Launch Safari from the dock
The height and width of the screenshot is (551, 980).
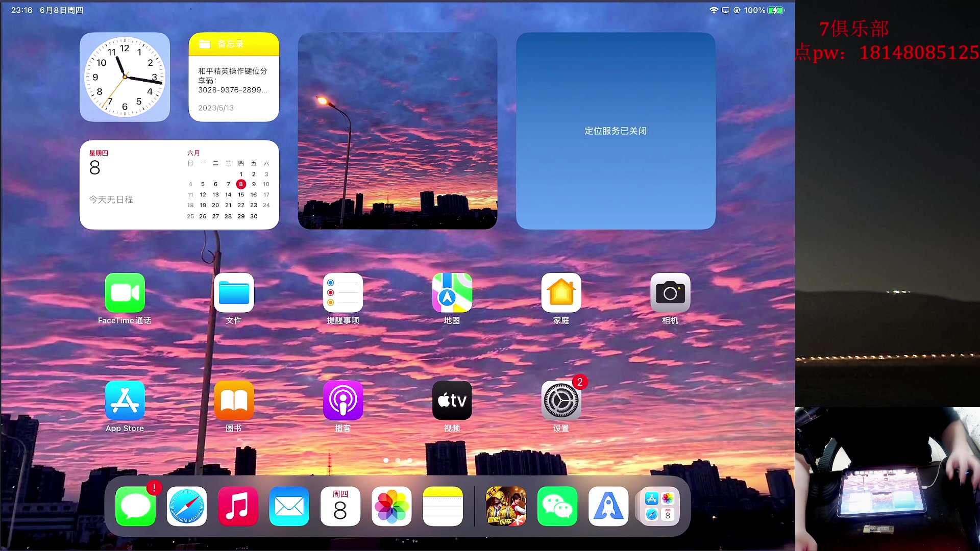[x=186, y=506]
